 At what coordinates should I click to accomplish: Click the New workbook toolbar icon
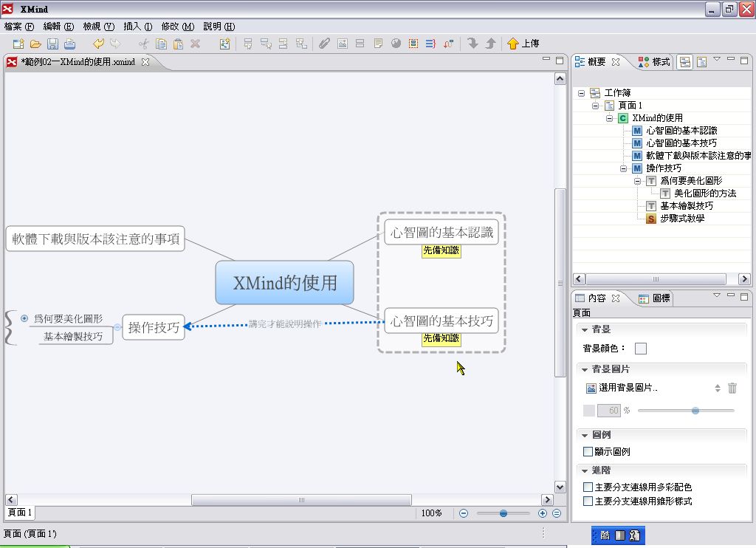coord(18,44)
